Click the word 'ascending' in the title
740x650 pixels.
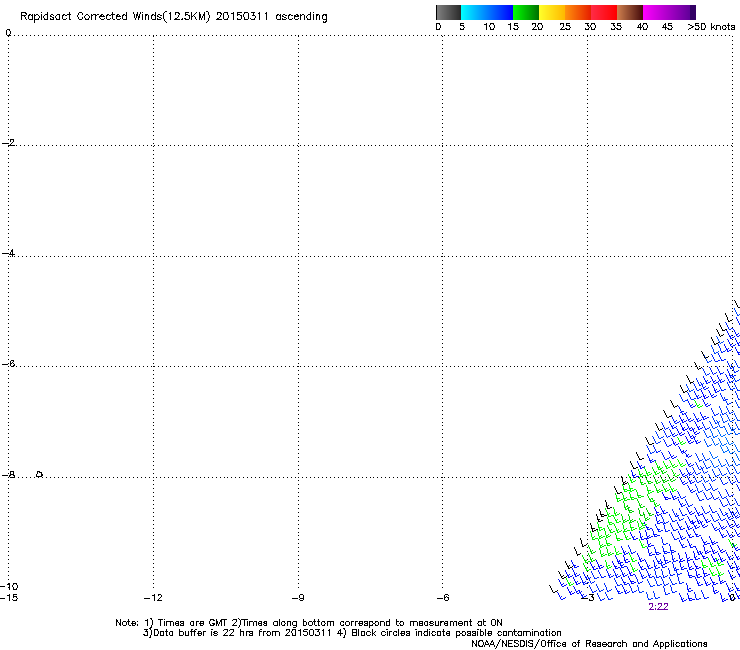(301, 17)
